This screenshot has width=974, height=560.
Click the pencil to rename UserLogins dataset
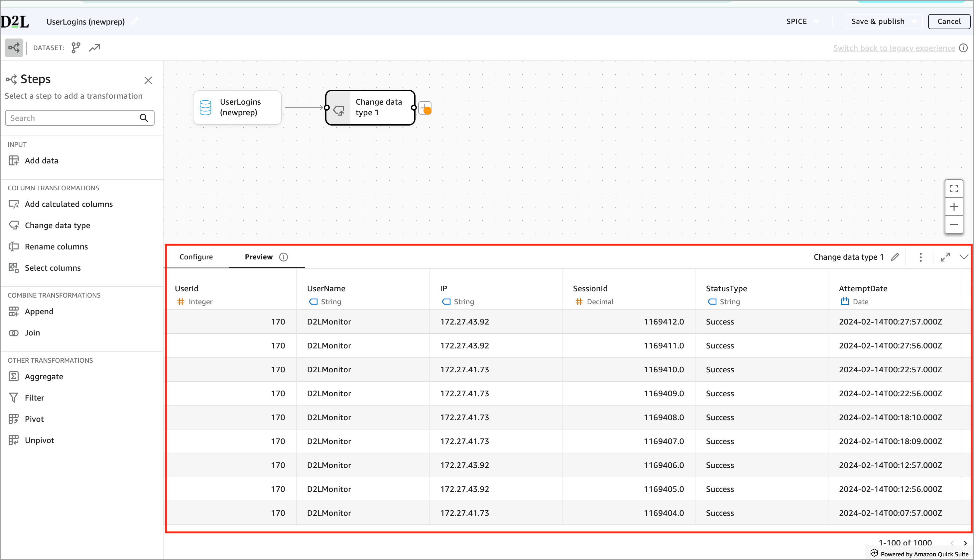[134, 21]
